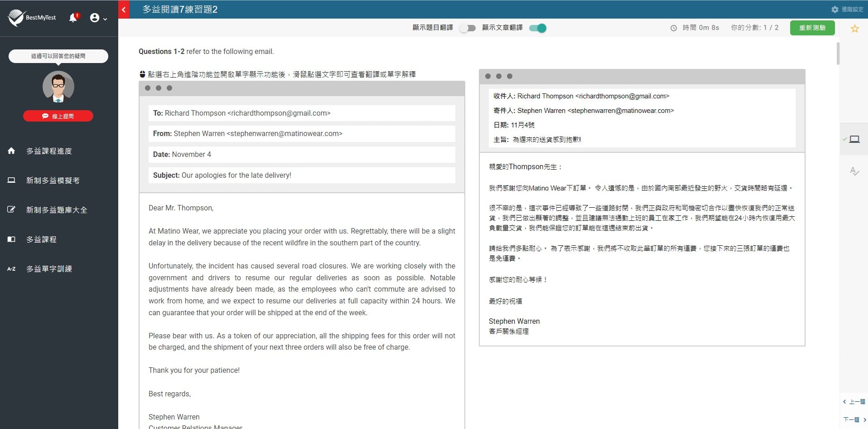Collapse sidebar with red arrow button
The height and width of the screenshot is (429, 868).
124,9
